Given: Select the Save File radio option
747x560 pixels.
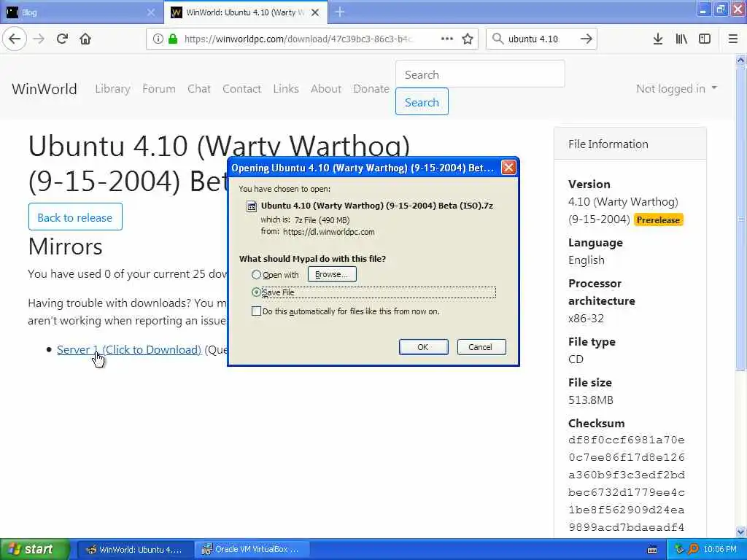Looking at the screenshot, I should pos(256,292).
